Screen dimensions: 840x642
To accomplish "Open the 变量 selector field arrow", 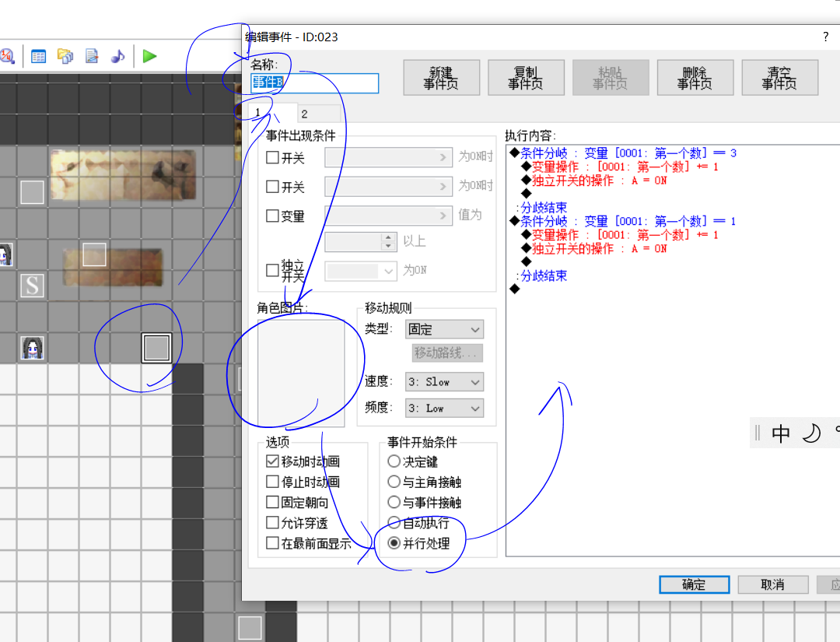I will point(443,216).
